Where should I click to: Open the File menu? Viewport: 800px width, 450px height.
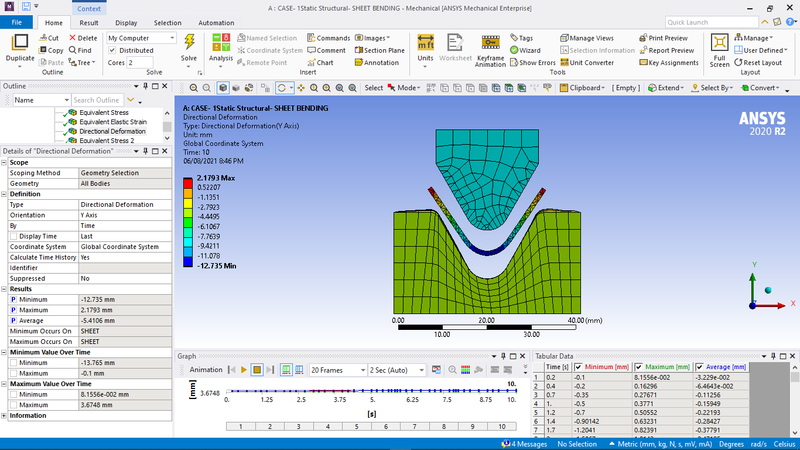[x=16, y=22]
